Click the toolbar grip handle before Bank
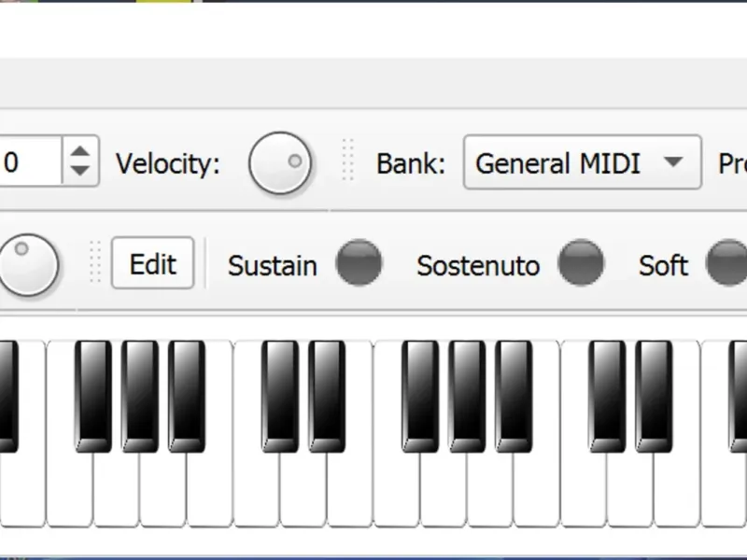Viewport: 747px width, 560px height. [348, 161]
